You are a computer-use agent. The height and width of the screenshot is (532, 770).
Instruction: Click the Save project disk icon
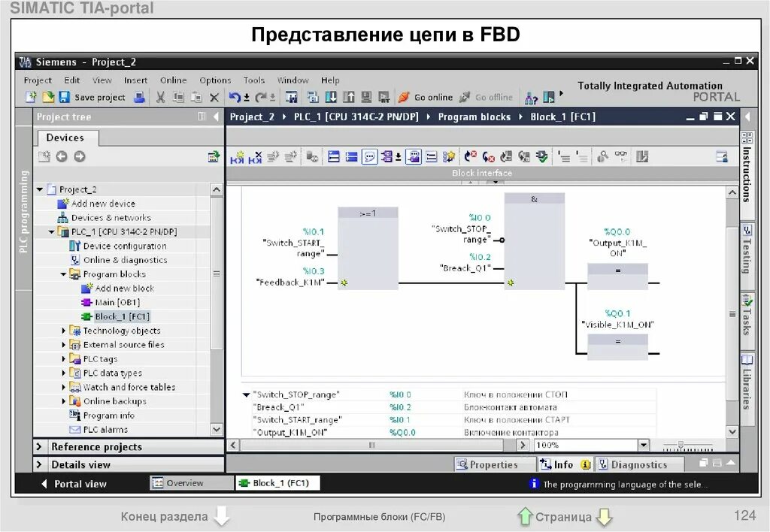pyautogui.click(x=65, y=97)
